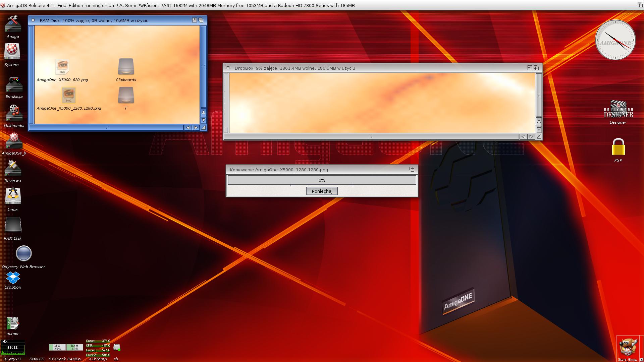This screenshot has height=362, width=644.
Task: Zoom the DropBox window gadget
Action: (530, 68)
